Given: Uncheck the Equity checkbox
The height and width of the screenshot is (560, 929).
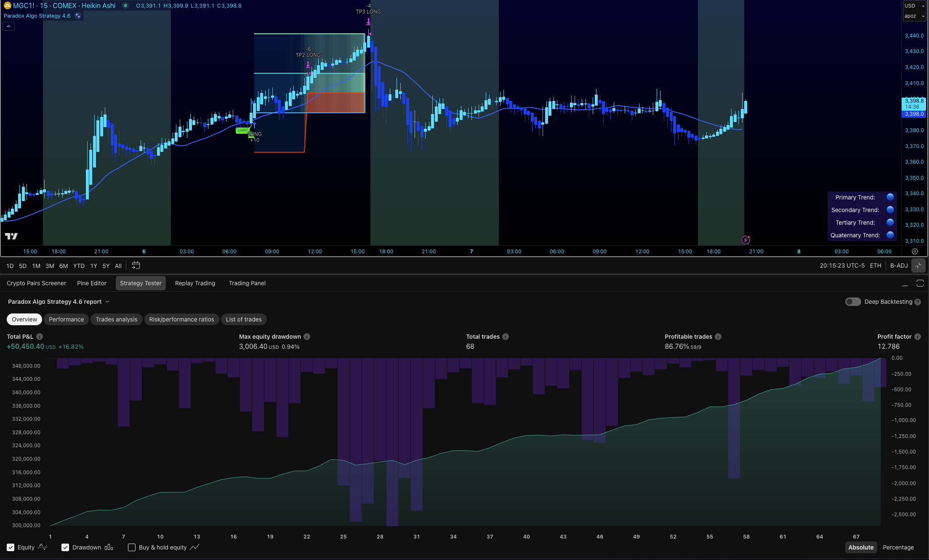Looking at the screenshot, I should pyautogui.click(x=11, y=547).
